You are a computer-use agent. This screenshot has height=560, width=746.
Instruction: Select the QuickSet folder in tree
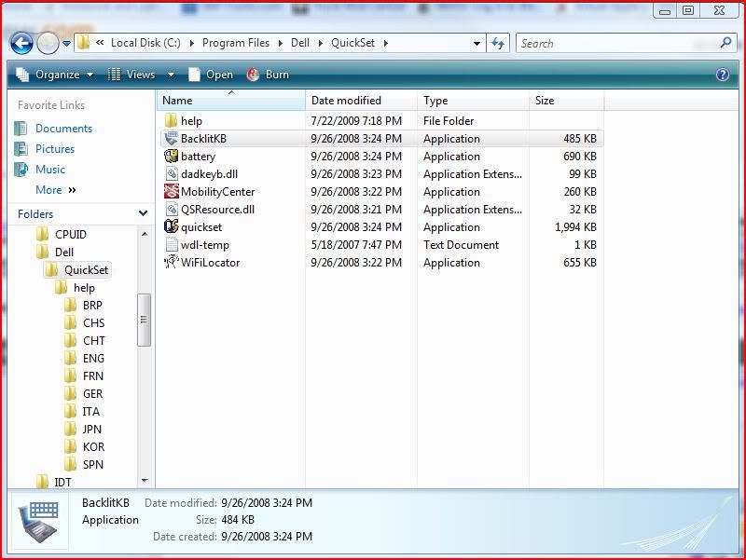coord(86,269)
